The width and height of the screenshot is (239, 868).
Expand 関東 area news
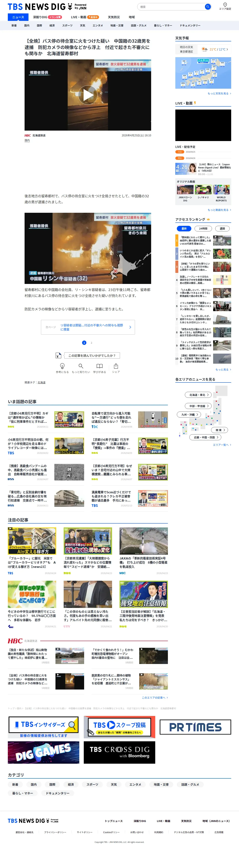click(220, 430)
